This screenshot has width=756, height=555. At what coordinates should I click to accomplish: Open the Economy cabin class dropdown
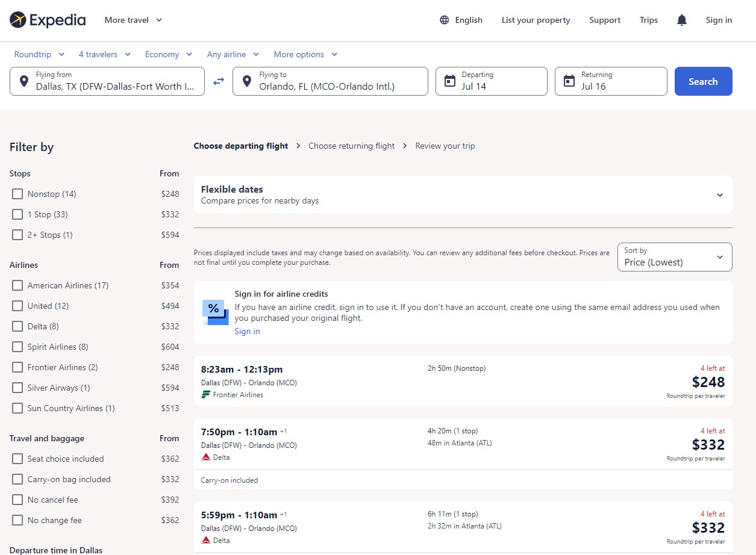tap(169, 54)
